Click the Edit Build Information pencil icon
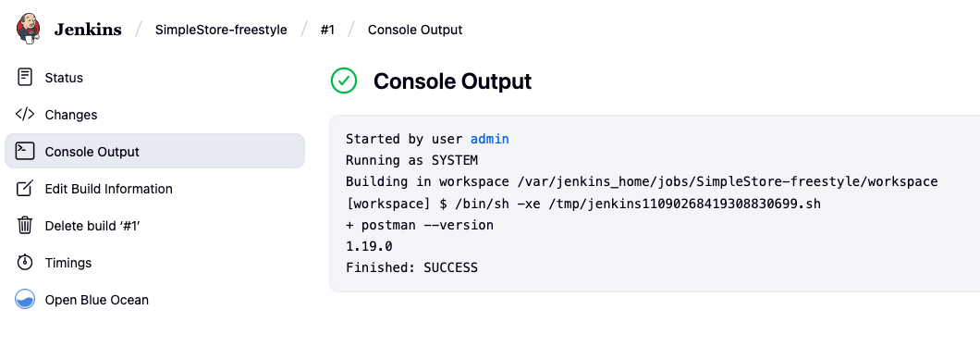Screen dimensions: 980x347 pyautogui.click(x=25, y=188)
